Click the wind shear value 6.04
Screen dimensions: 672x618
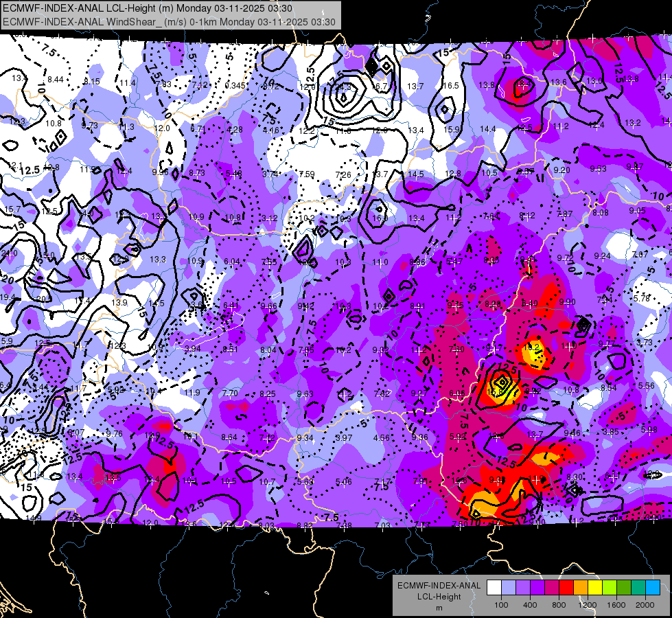point(232,262)
